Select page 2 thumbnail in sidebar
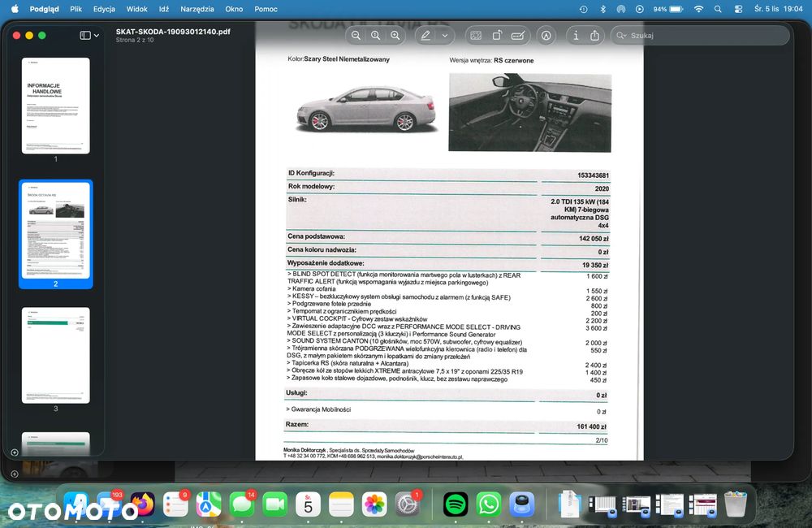 coord(55,231)
